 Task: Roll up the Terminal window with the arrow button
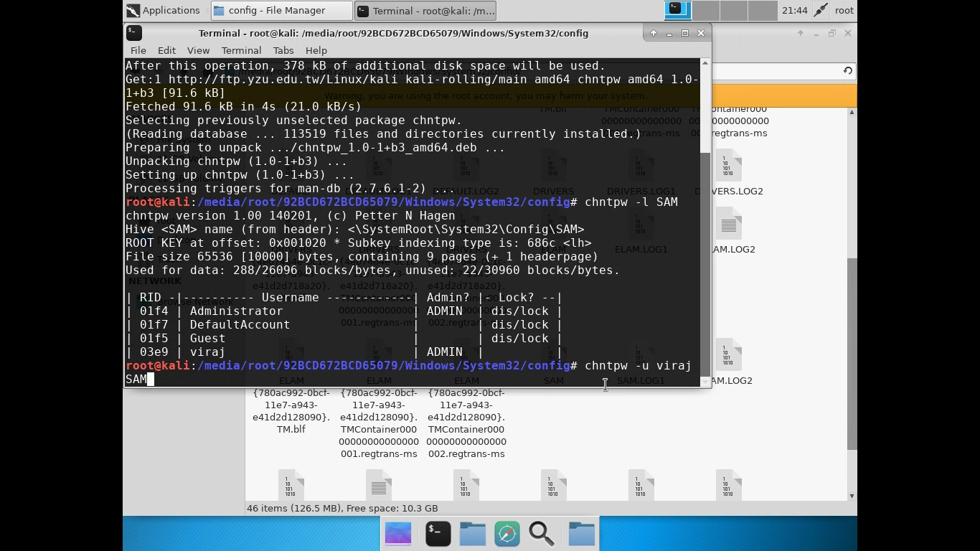(x=653, y=33)
